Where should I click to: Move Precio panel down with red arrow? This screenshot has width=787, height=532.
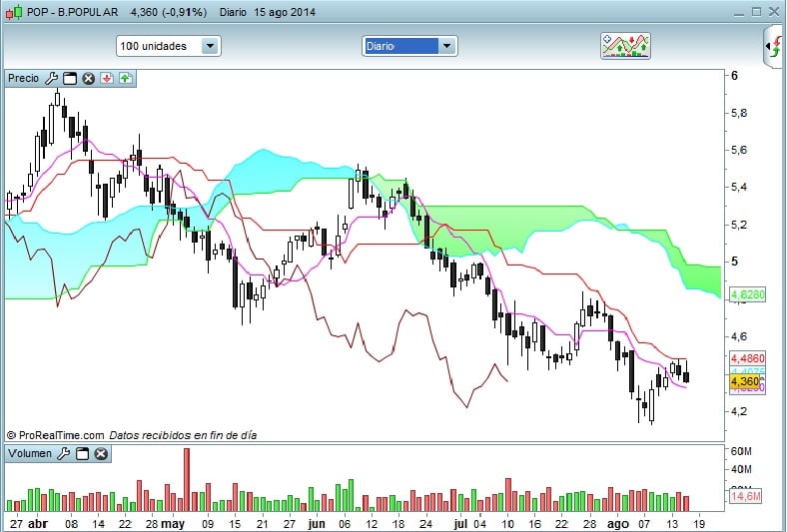tap(107, 78)
